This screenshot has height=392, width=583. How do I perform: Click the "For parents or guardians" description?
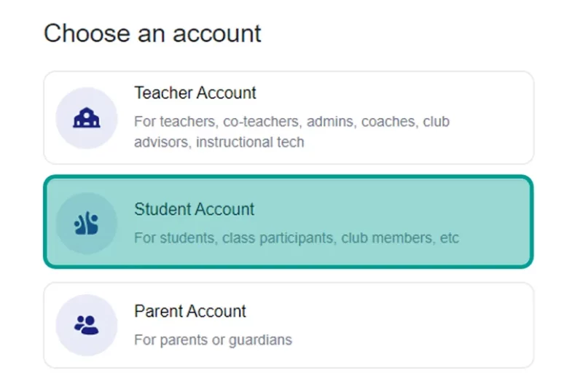(213, 340)
